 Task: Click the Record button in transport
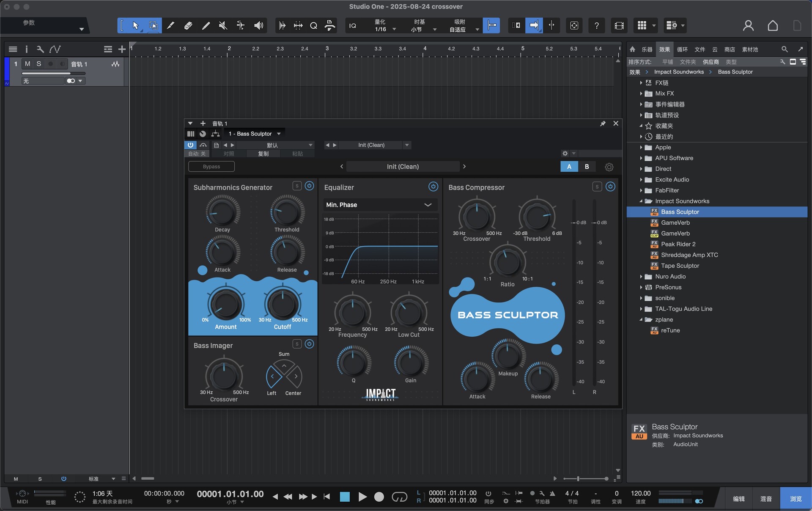(x=379, y=497)
